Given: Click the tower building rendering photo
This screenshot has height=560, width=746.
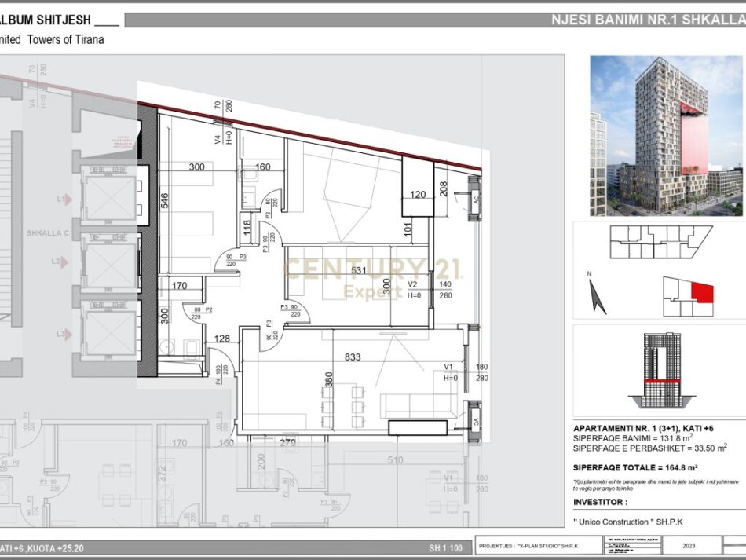Looking at the screenshot, I should [667, 135].
